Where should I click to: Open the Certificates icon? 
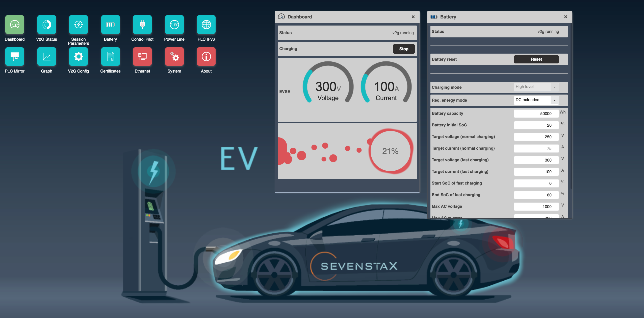click(110, 57)
